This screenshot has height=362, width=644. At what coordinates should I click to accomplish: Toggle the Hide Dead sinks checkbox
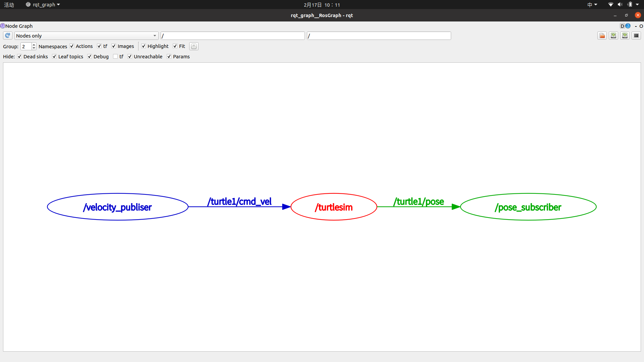coord(19,56)
